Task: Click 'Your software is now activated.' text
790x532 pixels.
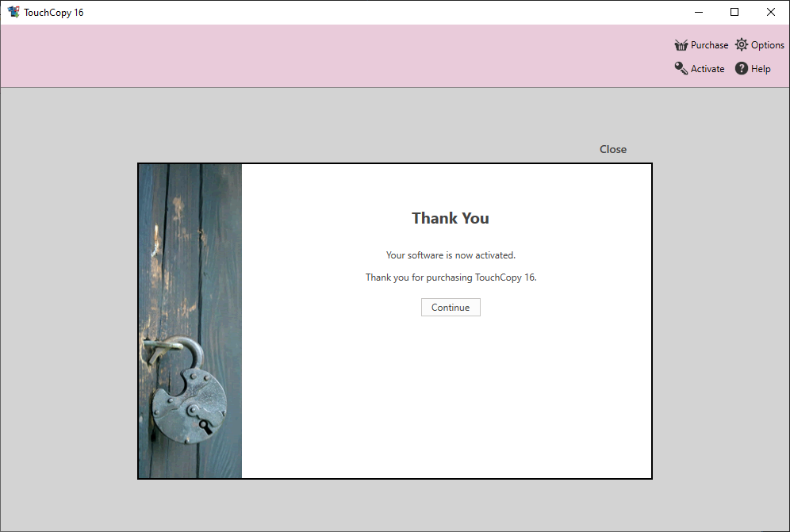Action: pos(451,255)
